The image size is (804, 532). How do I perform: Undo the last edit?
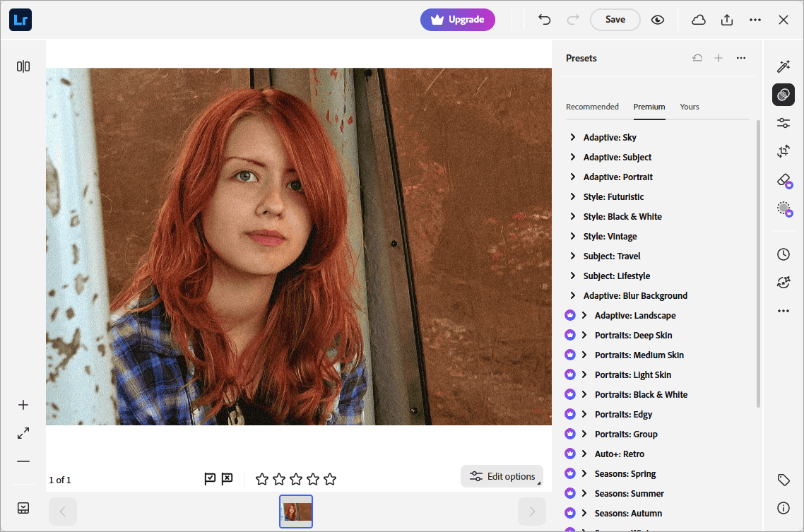pos(545,20)
